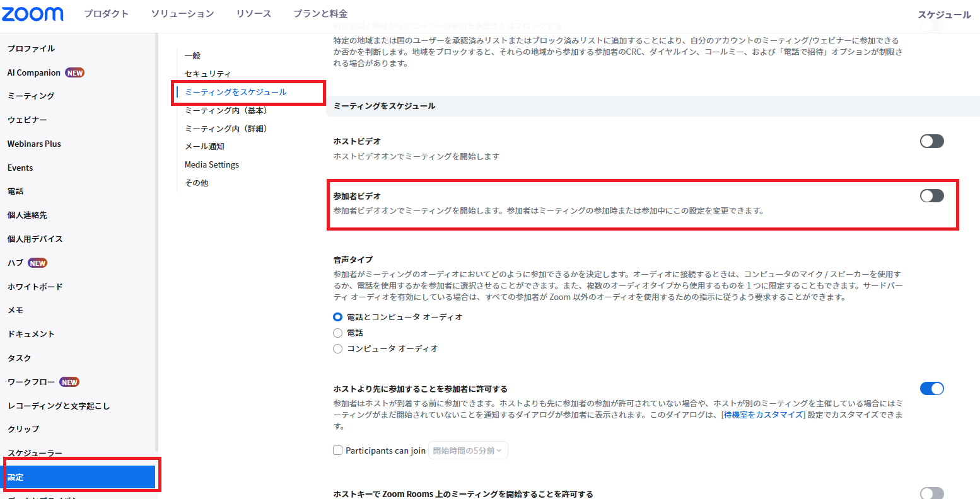Image resolution: width=980 pixels, height=499 pixels.
Task: Select the 電話 audio radio button
Action: click(x=338, y=333)
